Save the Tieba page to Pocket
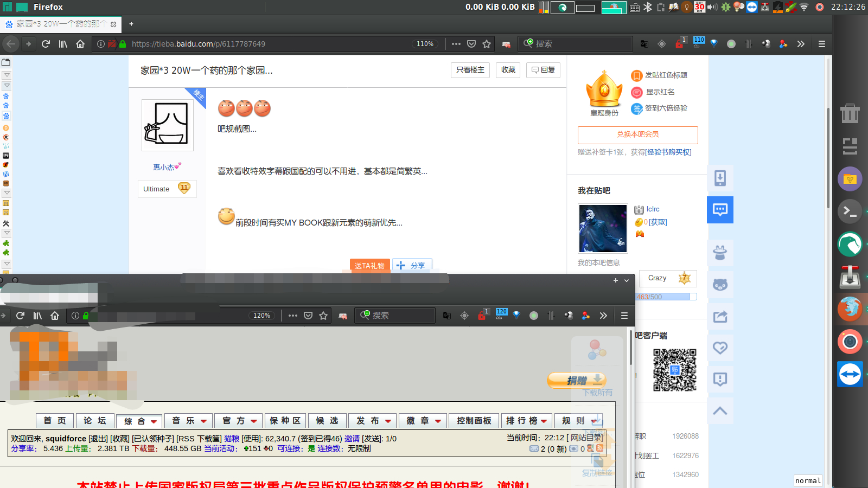This screenshot has height=488, width=868. 471,44
